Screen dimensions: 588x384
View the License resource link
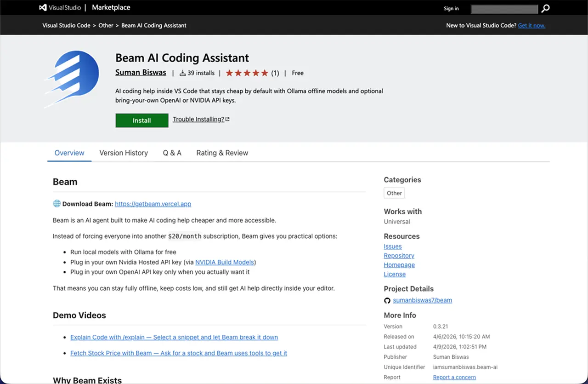tap(395, 274)
